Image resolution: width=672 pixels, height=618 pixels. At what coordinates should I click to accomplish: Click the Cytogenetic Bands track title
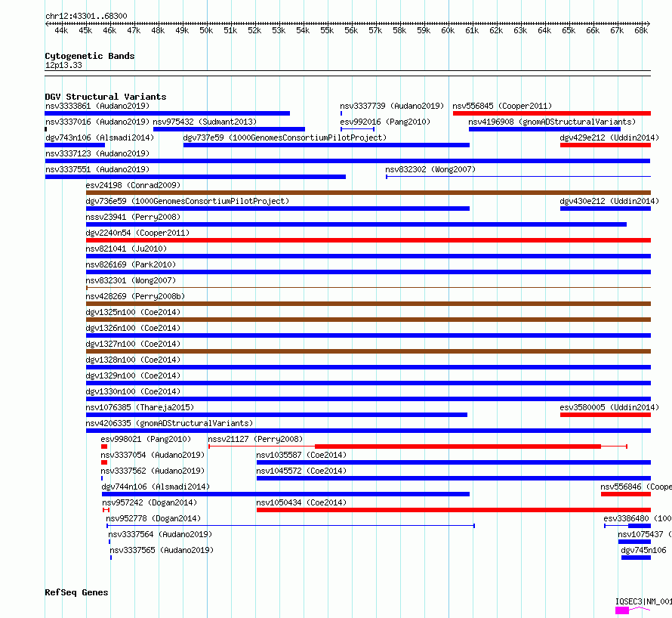pyautogui.click(x=90, y=56)
